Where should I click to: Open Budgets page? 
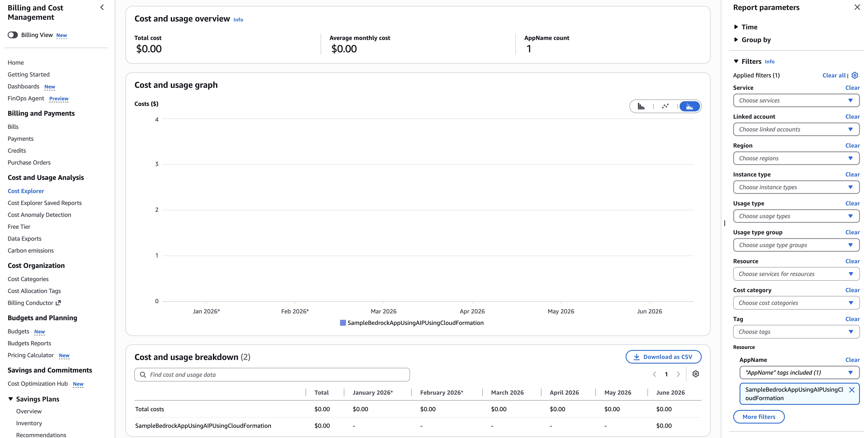point(18,331)
